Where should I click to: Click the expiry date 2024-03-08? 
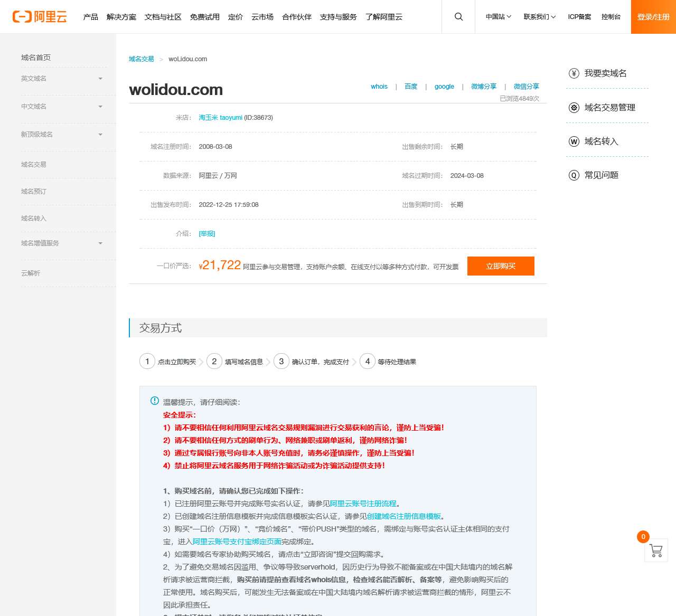coord(467,176)
